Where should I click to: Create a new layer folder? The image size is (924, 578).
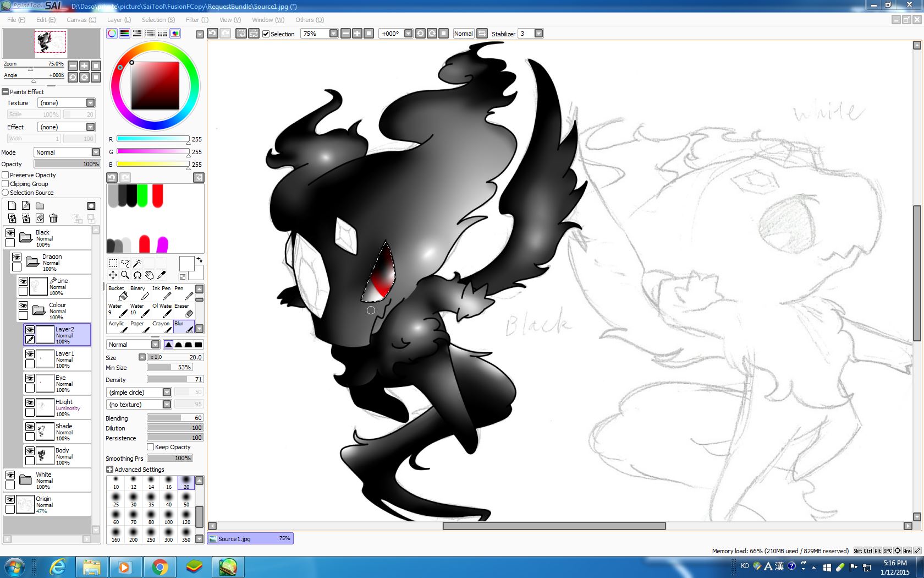[x=40, y=205]
